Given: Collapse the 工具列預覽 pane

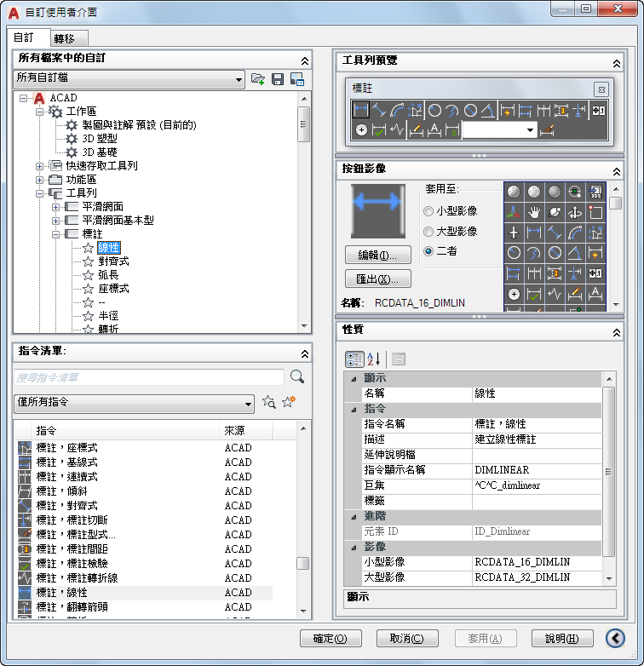Looking at the screenshot, I should tap(617, 64).
